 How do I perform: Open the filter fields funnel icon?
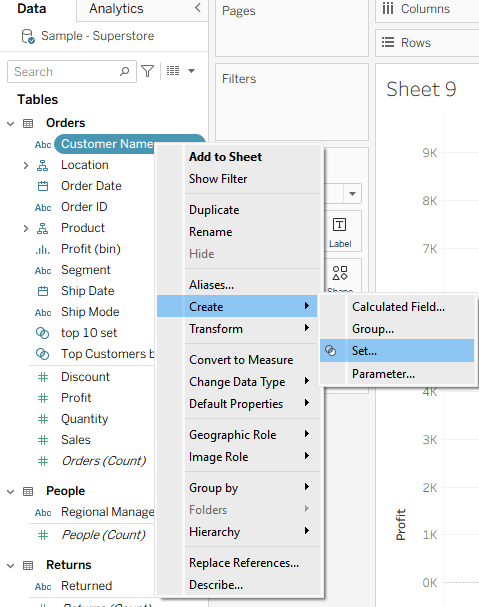pyautogui.click(x=148, y=71)
